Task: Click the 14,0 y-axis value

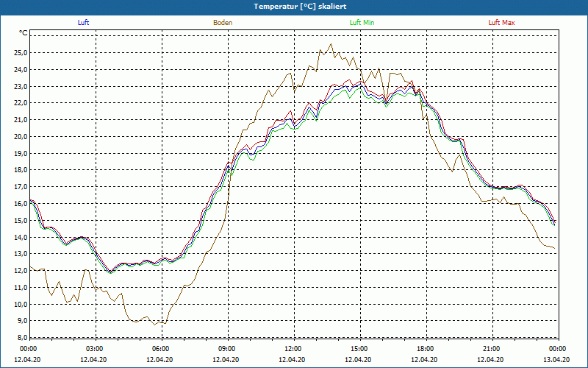Action: coord(21,237)
